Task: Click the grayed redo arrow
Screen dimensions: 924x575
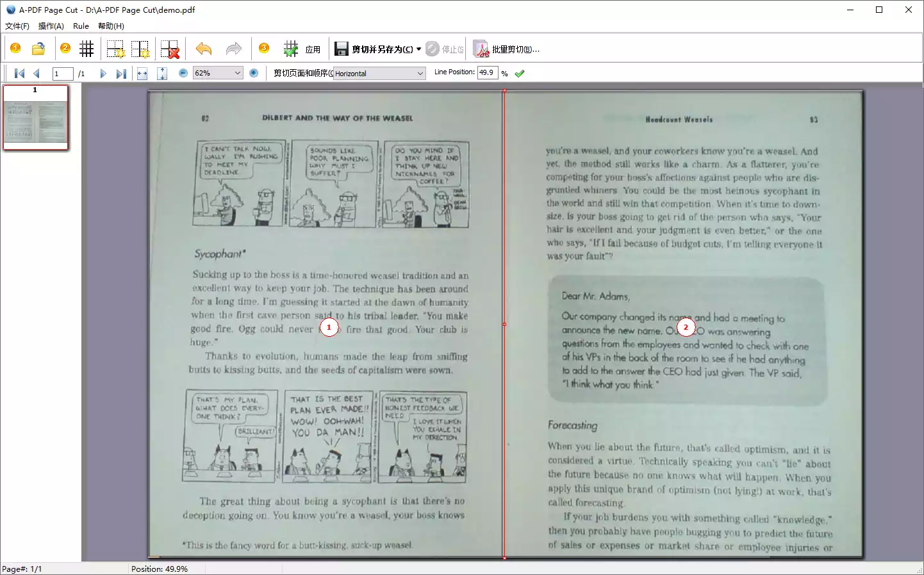Action: 234,49
